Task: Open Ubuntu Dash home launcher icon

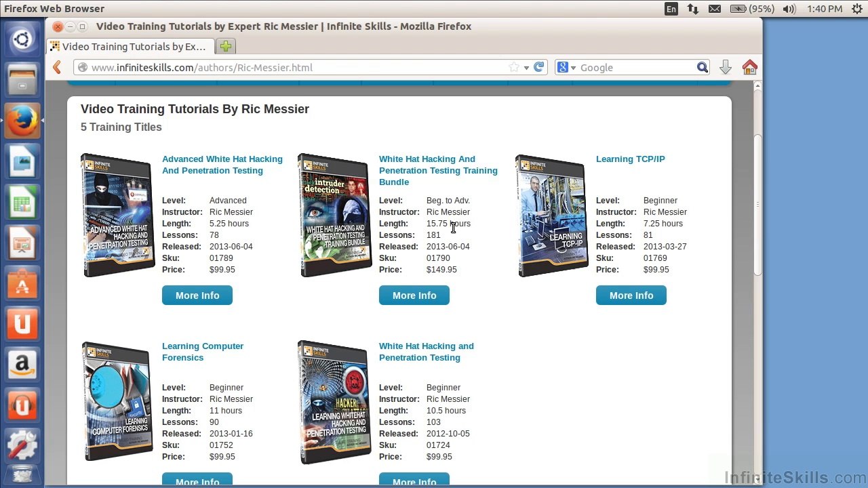Action: pos(22,39)
